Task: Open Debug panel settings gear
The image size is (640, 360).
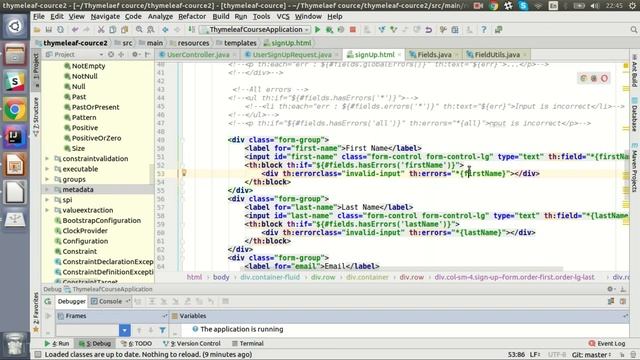Action: (610, 289)
